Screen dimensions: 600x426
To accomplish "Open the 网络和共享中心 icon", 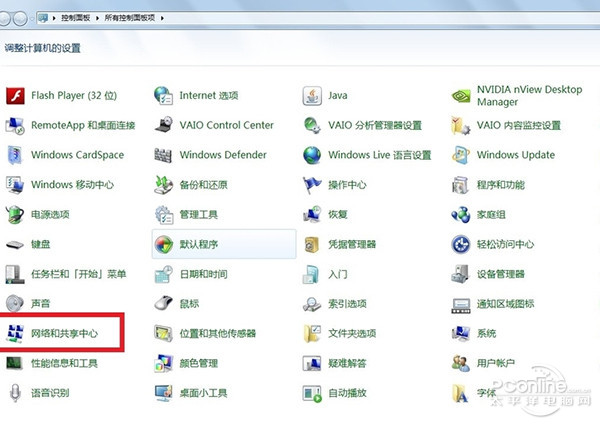I will (15, 334).
